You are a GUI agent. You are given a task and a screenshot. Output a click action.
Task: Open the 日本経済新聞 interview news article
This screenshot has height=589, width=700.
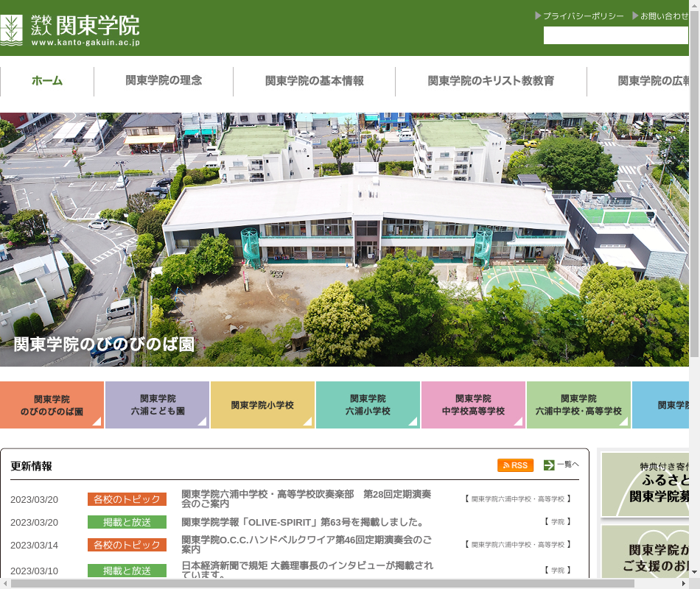click(307, 570)
